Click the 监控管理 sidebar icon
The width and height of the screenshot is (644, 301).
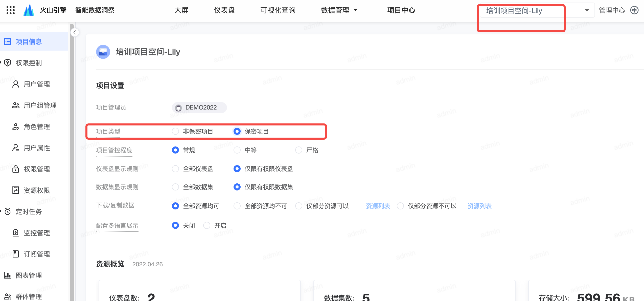point(16,233)
